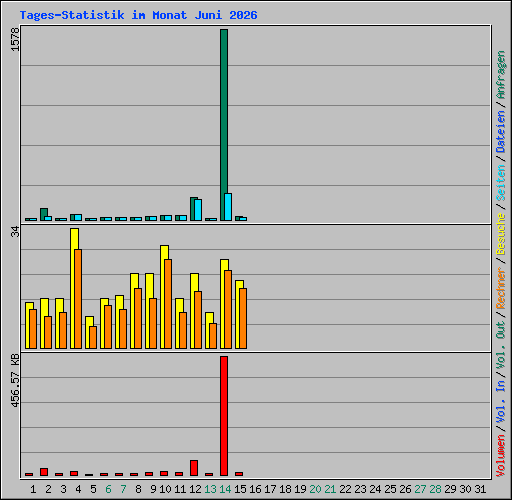
Task: Click the Volumen legend label
Action: pos(501,455)
